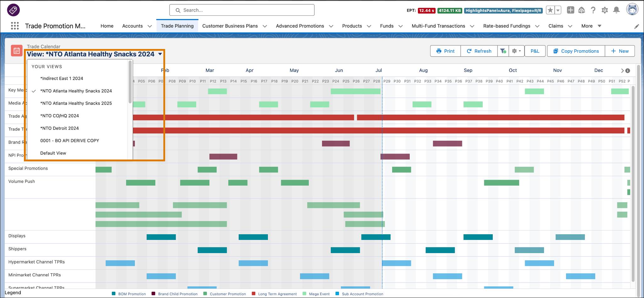Expand the Claims tab dropdown chevron

pyautogui.click(x=570, y=26)
